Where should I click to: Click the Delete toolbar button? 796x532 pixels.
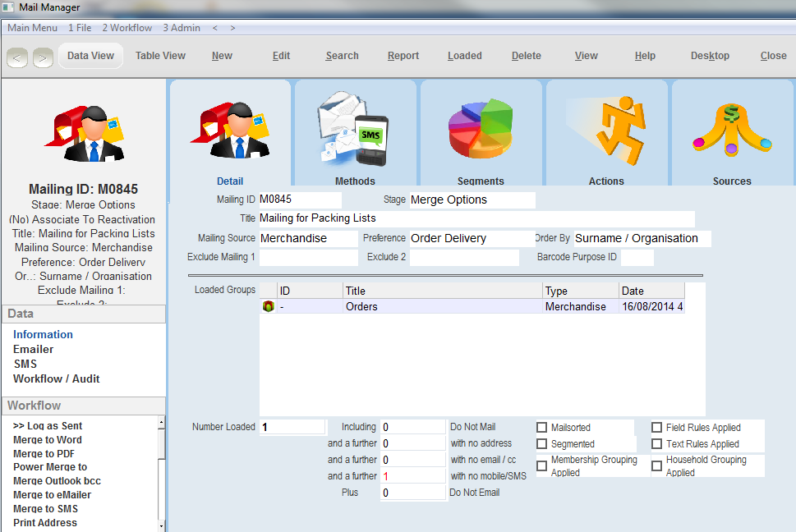tap(526, 56)
